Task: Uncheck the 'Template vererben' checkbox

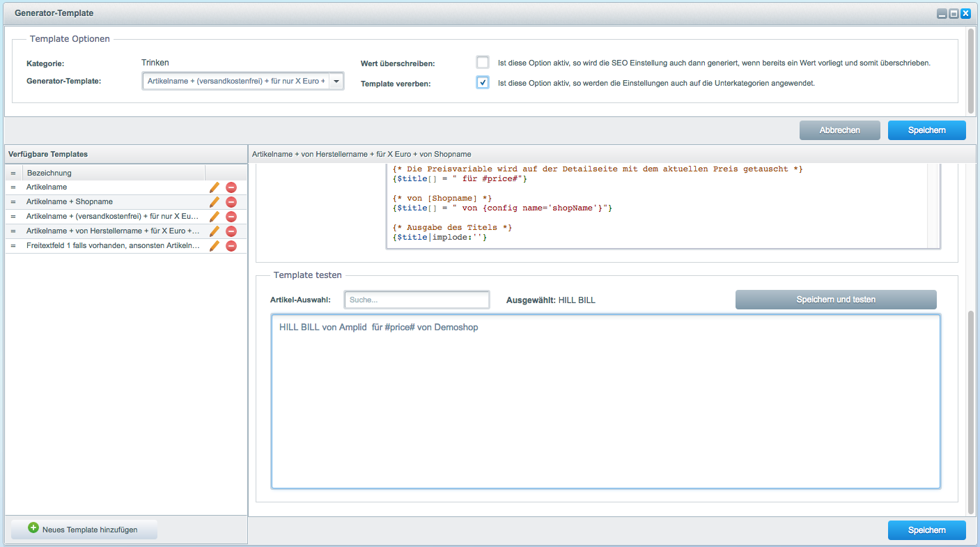Action: [x=483, y=82]
